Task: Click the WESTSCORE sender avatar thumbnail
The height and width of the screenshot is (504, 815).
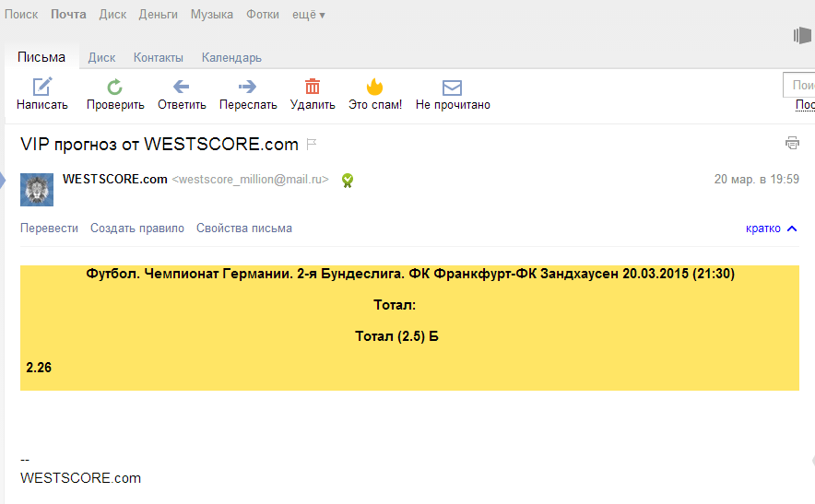Action: pos(37,189)
